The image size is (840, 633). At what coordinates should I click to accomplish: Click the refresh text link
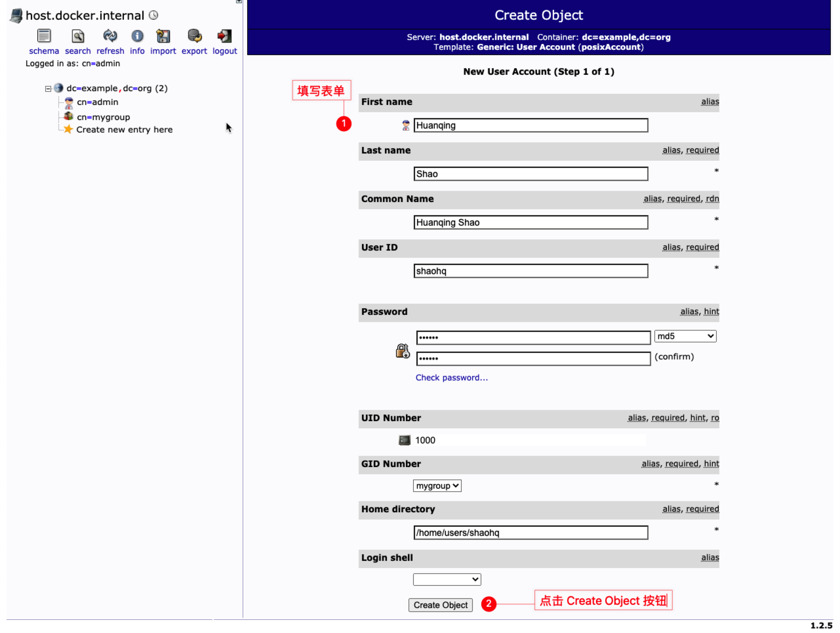pos(110,51)
